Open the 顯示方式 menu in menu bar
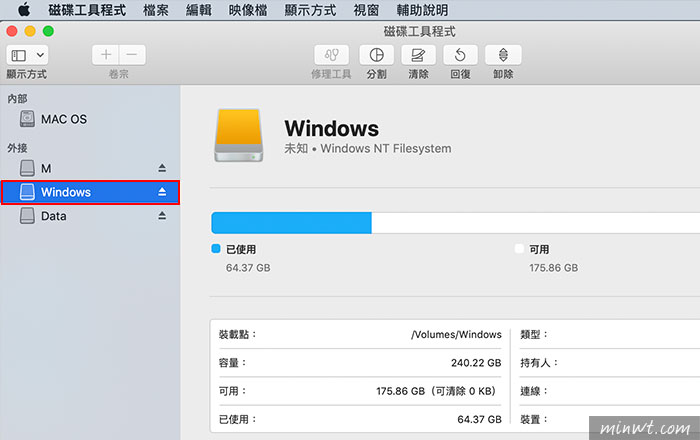Viewport: 700px width, 440px height. [310, 10]
